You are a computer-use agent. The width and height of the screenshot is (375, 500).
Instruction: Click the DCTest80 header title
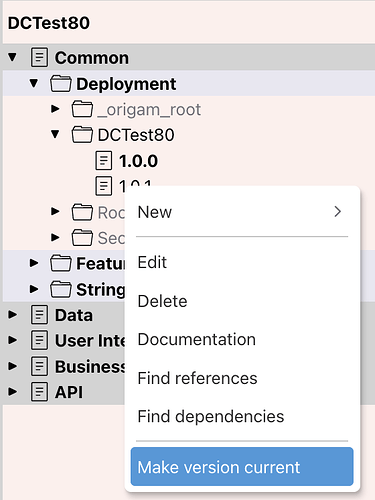point(49,23)
